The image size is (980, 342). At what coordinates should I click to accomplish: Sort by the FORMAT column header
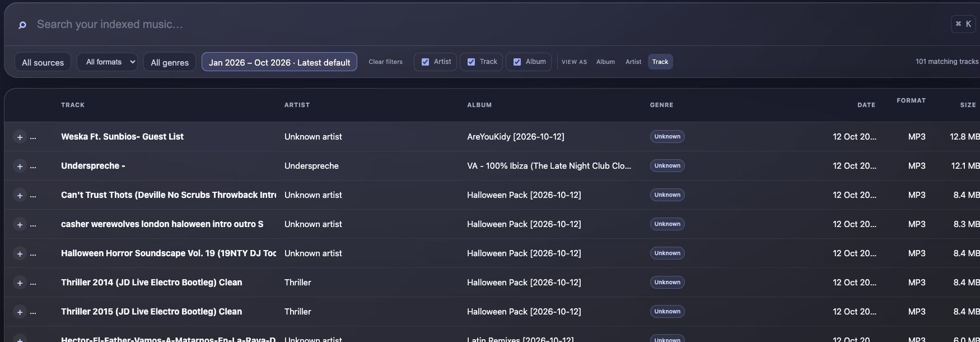[x=911, y=100]
